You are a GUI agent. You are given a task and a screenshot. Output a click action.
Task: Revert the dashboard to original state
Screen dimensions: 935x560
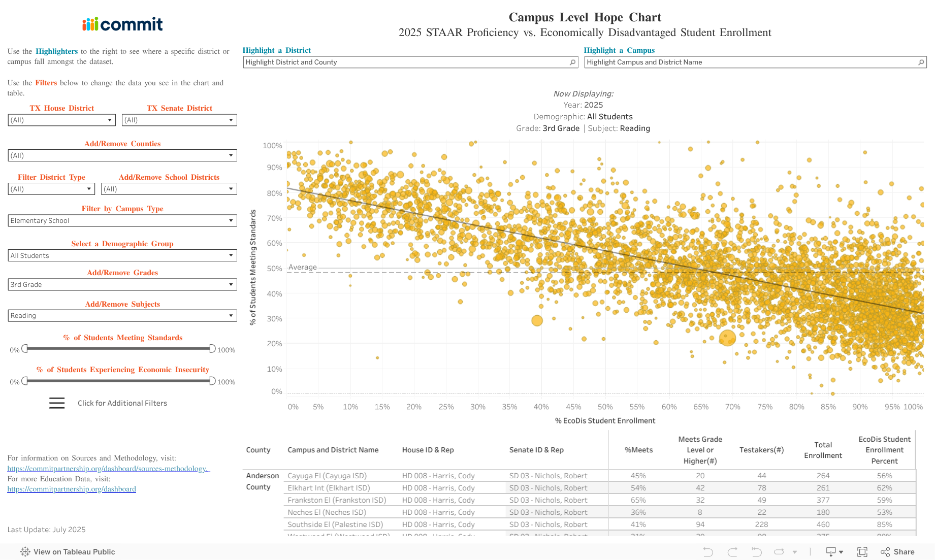coord(756,552)
